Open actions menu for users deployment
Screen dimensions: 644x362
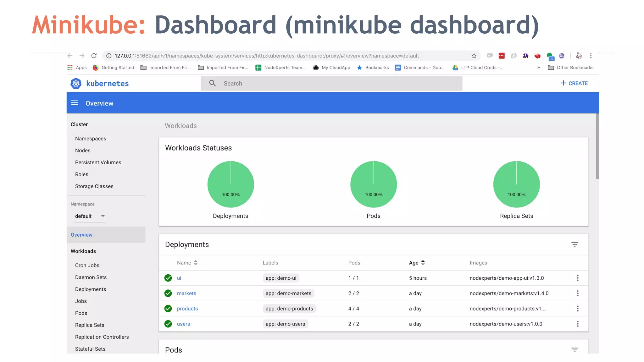(x=577, y=324)
